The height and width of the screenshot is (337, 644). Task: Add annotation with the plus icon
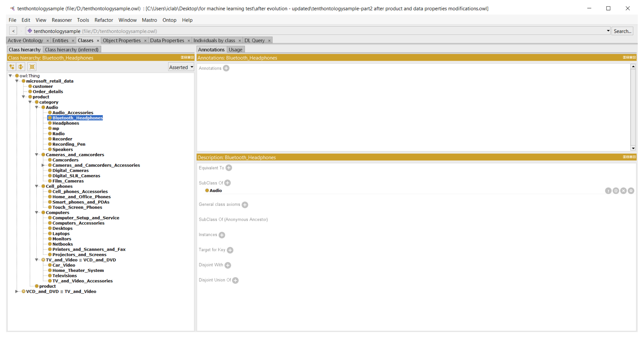226,68
